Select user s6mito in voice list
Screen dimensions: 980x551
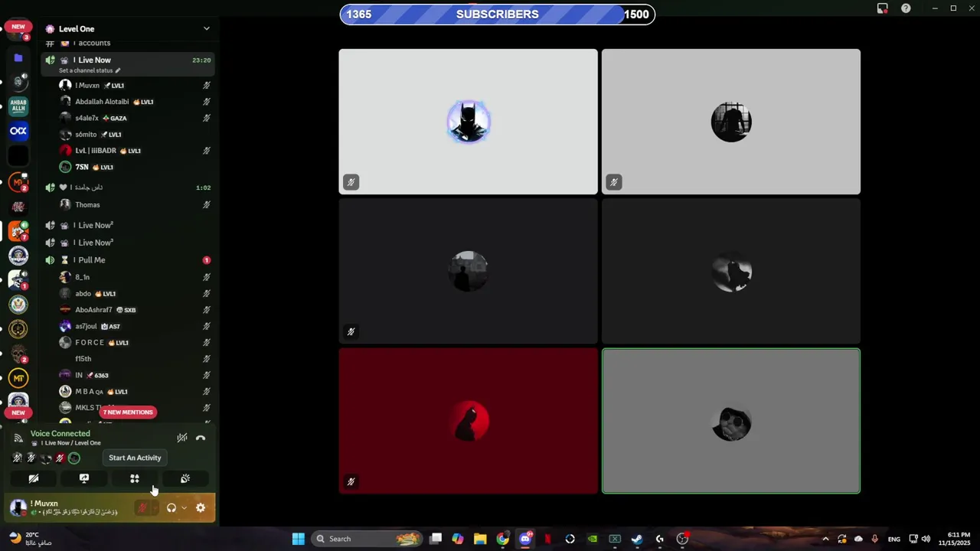pos(135,135)
